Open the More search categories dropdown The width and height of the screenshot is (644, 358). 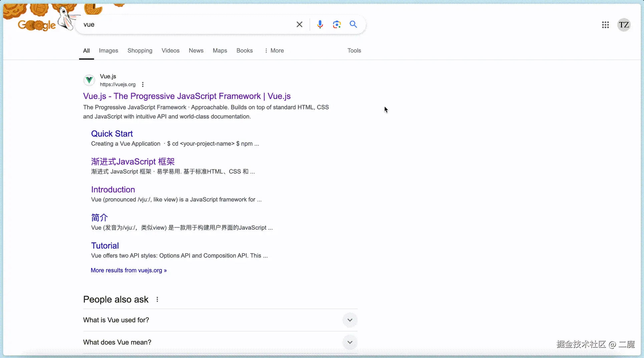tap(274, 50)
